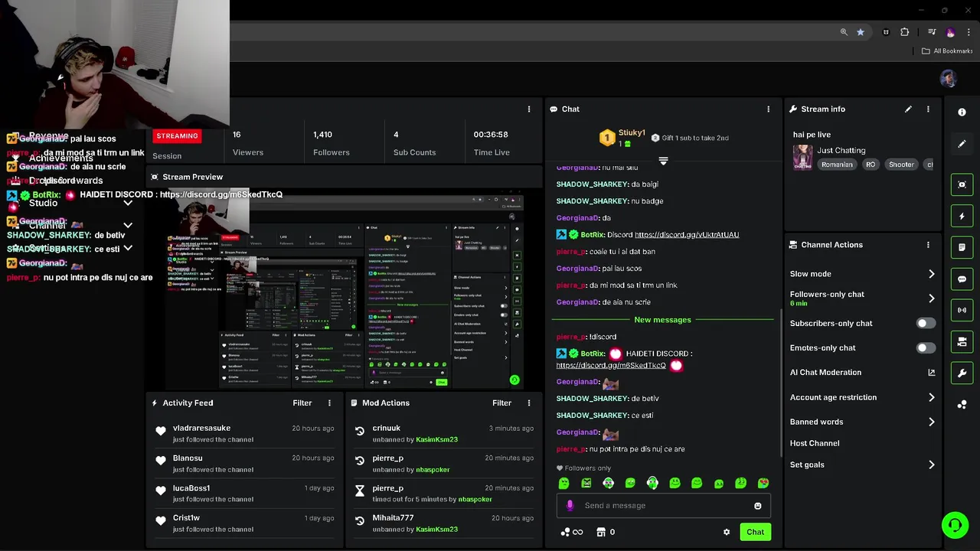Click crinuuk in Mod Actions
The width and height of the screenshot is (980, 551).
[x=387, y=429]
